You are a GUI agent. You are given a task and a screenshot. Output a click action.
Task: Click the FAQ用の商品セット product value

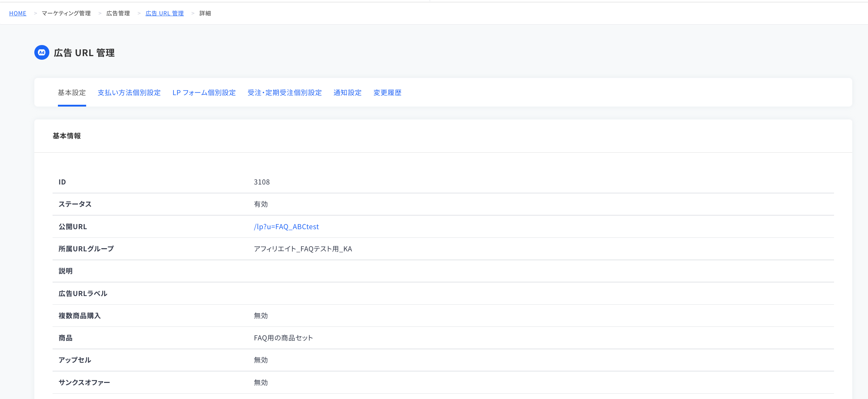click(283, 338)
